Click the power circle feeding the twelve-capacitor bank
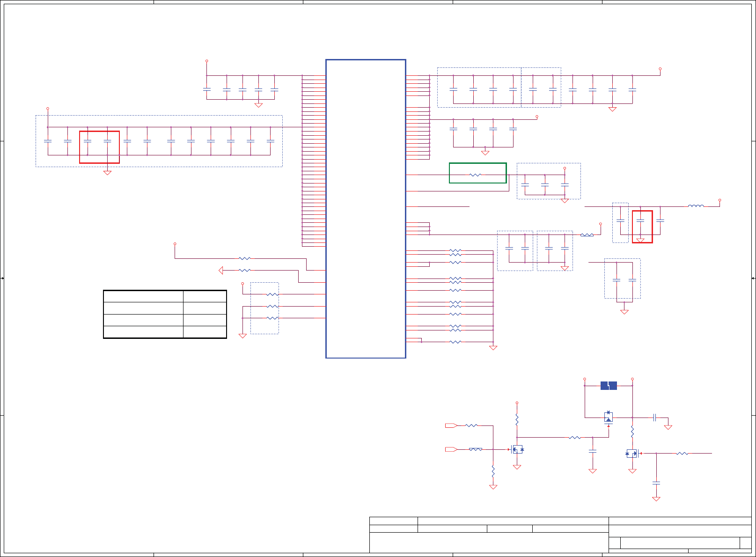This screenshot has height=557, width=756. (x=47, y=109)
